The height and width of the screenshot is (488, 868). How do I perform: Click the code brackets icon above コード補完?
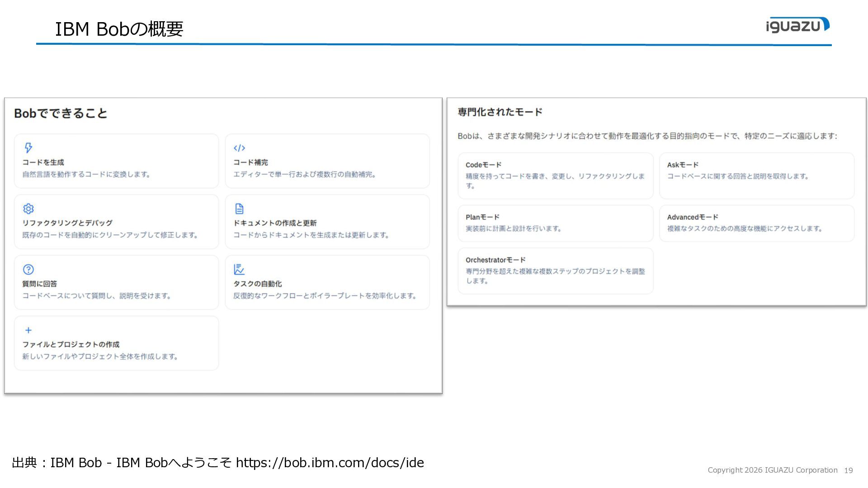tap(239, 148)
